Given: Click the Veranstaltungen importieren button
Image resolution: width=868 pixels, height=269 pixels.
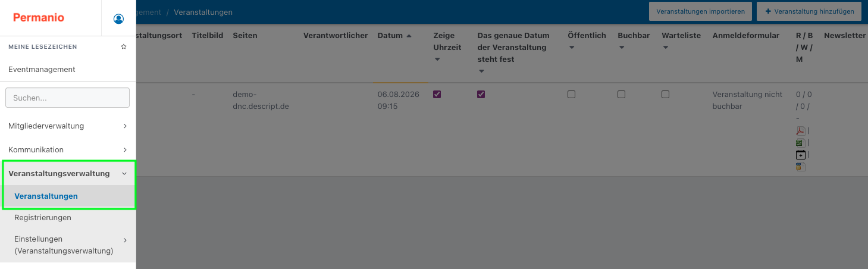Looking at the screenshot, I should (x=701, y=11).
